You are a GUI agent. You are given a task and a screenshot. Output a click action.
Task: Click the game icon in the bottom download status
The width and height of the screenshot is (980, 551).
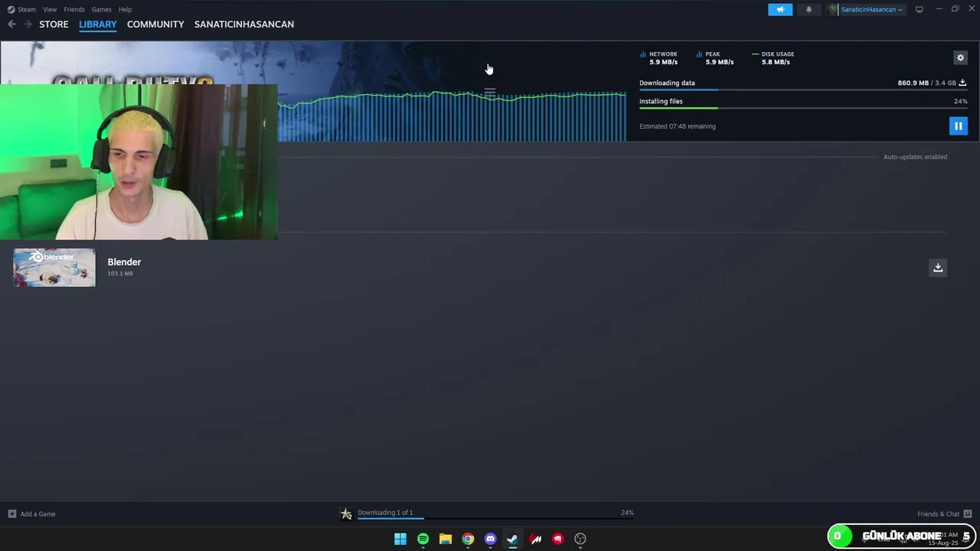pos(346,514)
